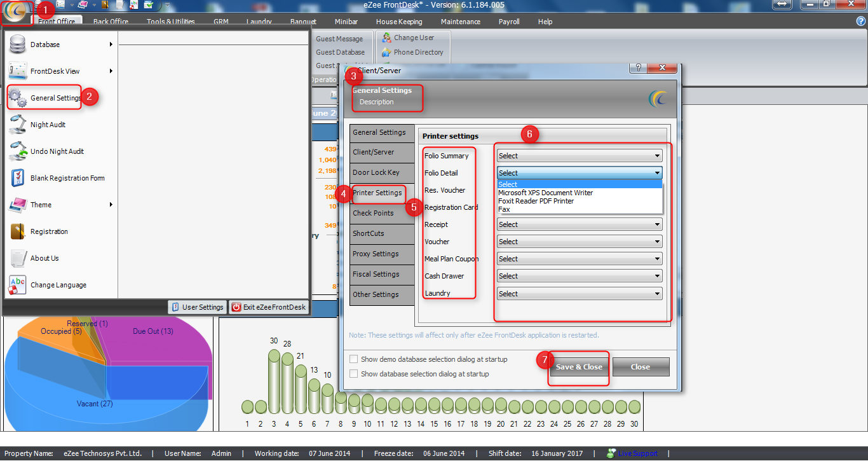Click the blue help icon at ribbon's right end

861,21
